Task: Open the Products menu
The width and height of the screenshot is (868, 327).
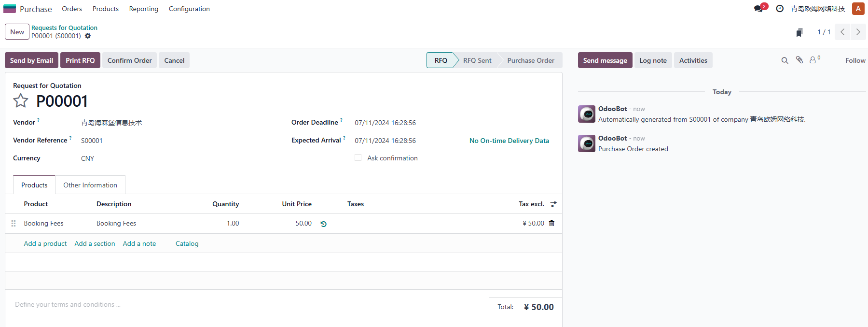Action: 106,9
